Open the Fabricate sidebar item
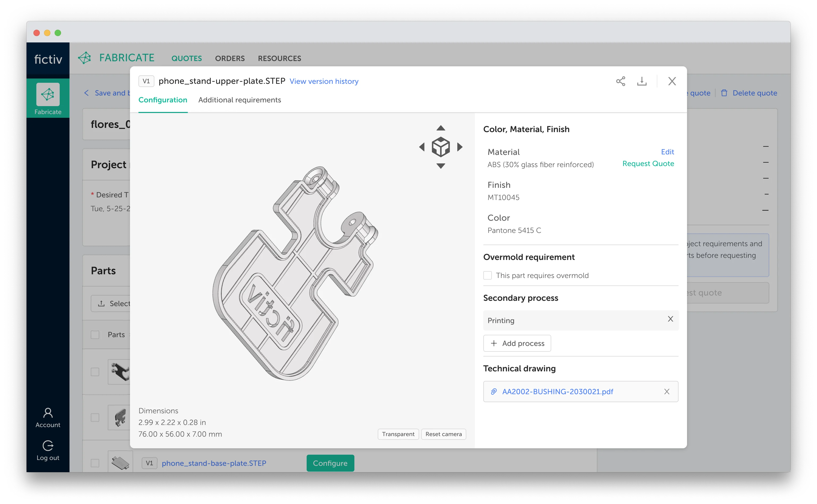Screen dimensions: 817x504 pos(48,98)
